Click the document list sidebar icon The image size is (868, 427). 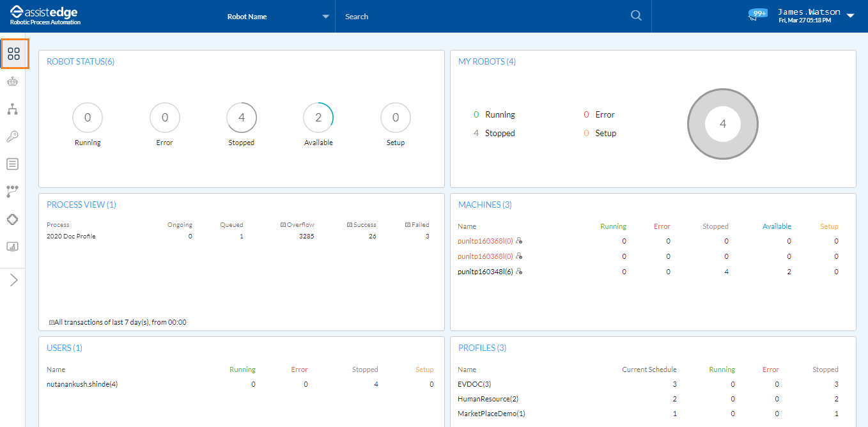click(x=12, y=164)
